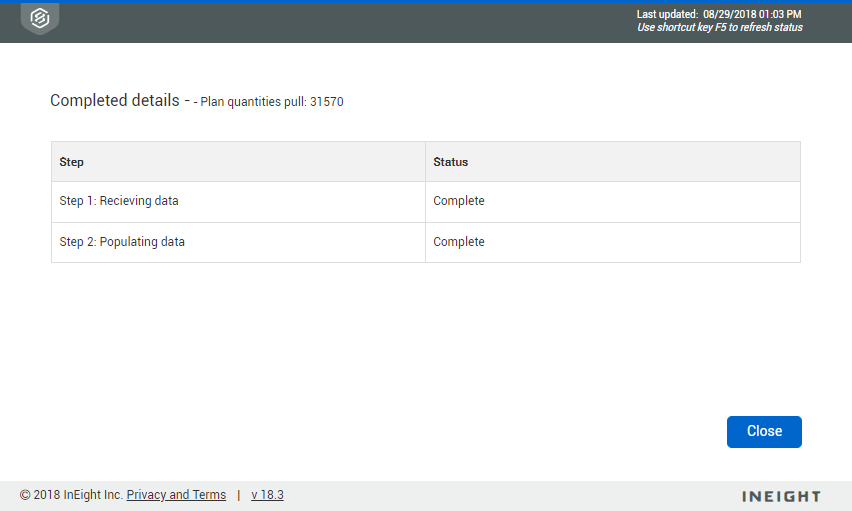Click the F5 refresh status shortcut hint
852x511 pixels.
[x=719, y=27]
